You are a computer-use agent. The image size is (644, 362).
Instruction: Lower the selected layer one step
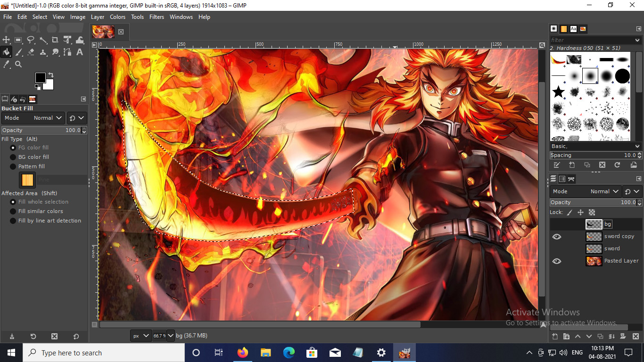click(589, 336)
